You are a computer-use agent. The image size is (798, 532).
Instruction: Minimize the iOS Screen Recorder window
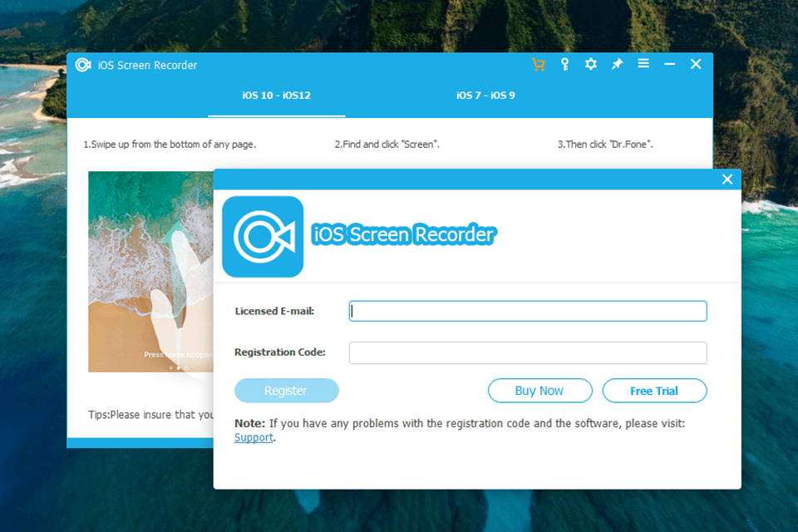pyautogui.click(x=670, y=65)
